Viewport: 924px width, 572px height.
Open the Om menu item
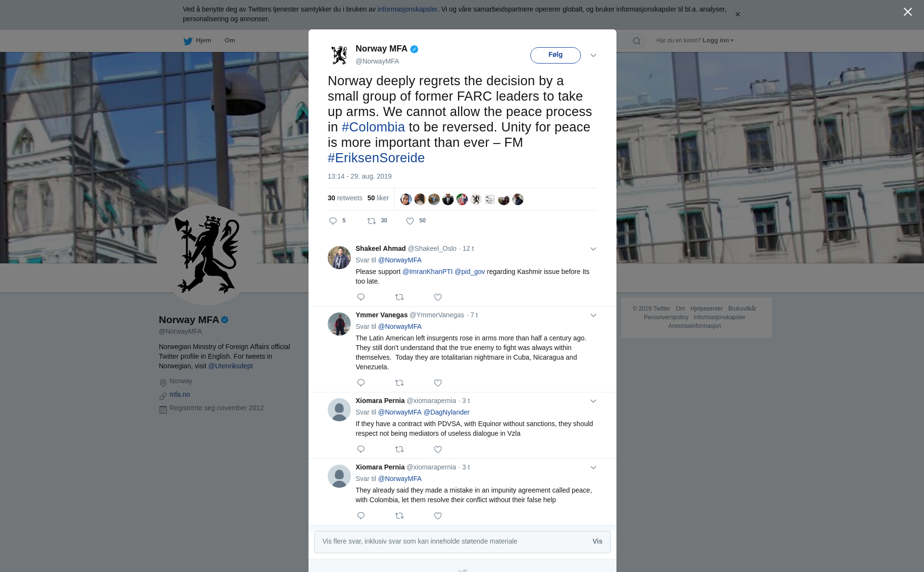pos(230,40)
